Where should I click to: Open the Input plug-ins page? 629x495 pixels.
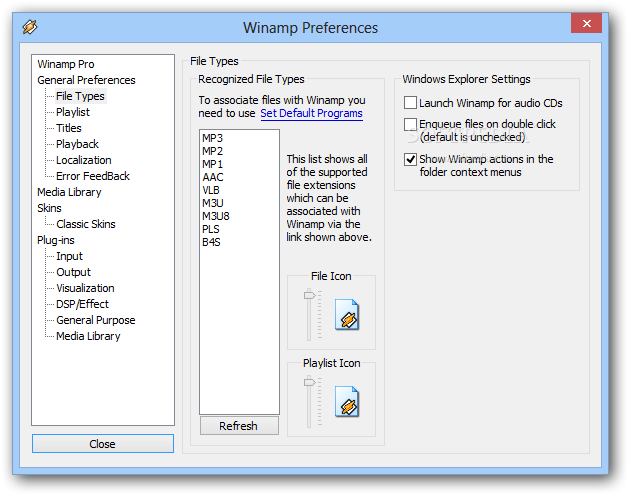pyautogui.click(x=69, y=256)
